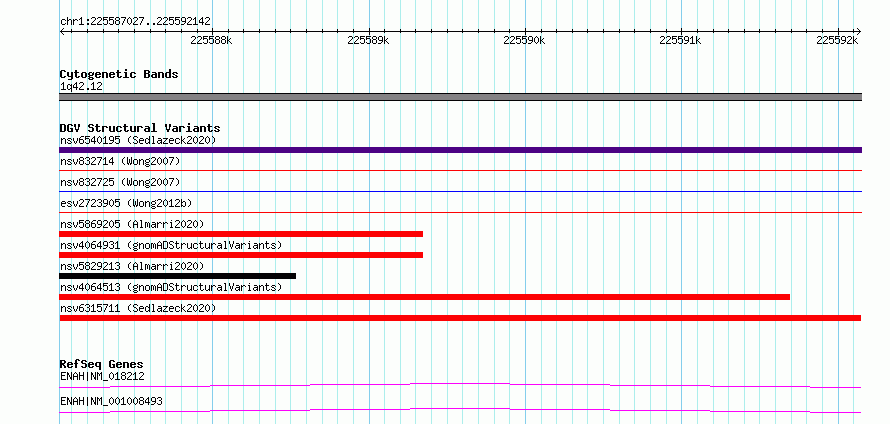Open the nsv5829213 (Almarri2020) label
Screen dimensions: 890x424
132,266
